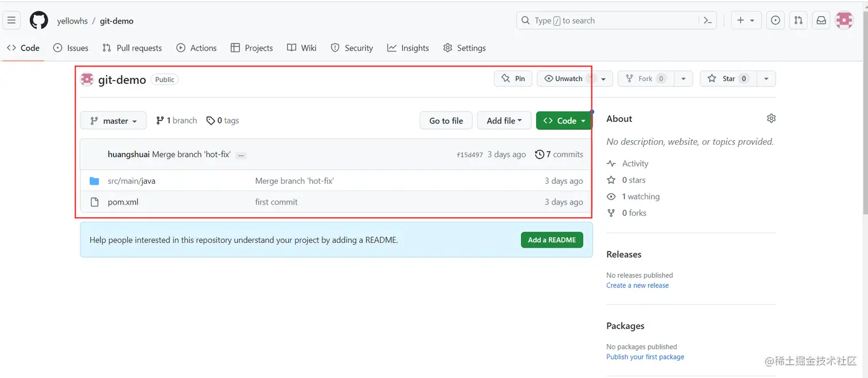View 1 watching link

point(633,196)
